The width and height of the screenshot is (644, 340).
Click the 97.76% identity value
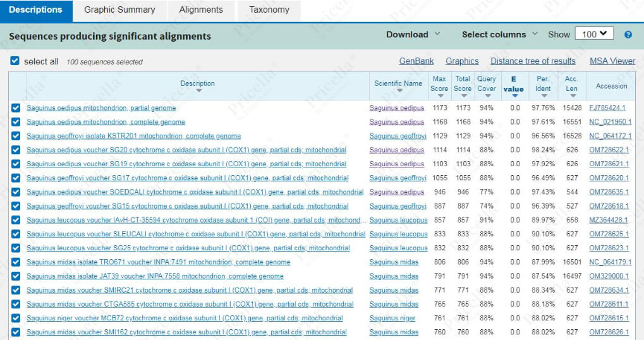(543, 108)
